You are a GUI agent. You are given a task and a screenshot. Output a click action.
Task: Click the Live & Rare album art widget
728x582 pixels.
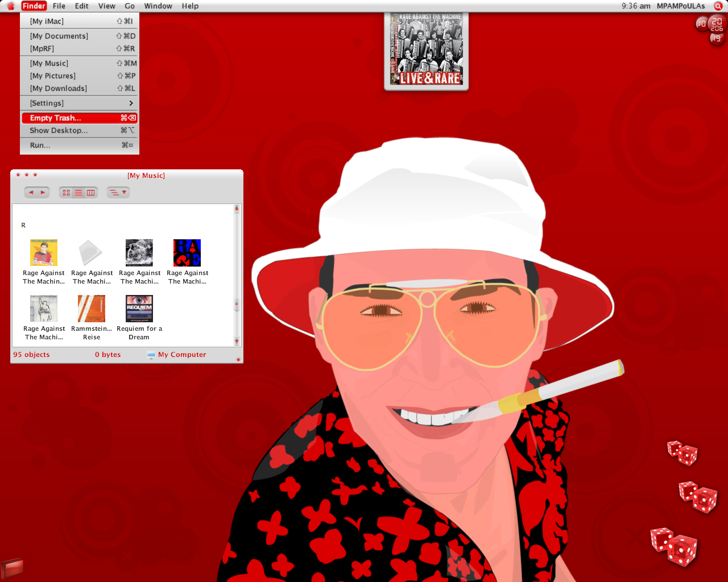(x=427, y=51)
